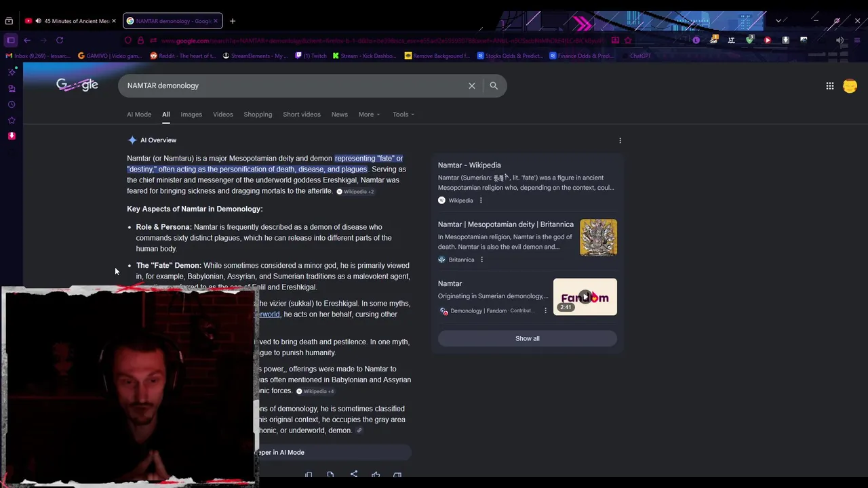
Task: Open sidebar history clock icon
Action: 12,104
